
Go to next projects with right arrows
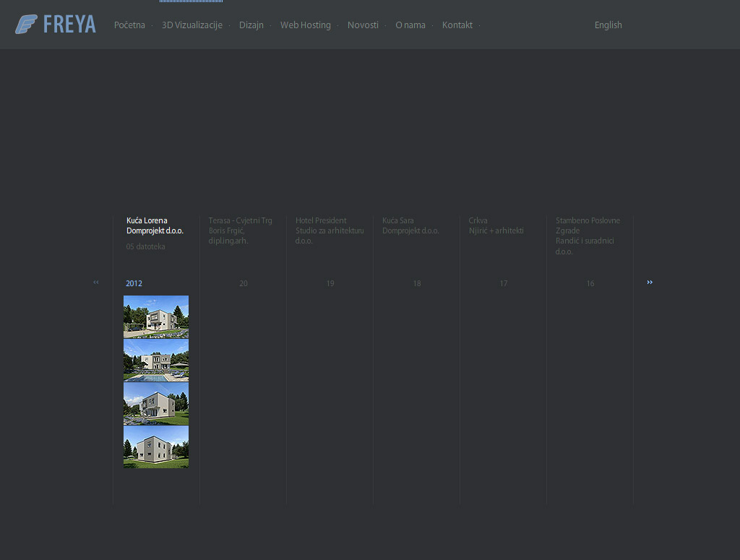650,283
